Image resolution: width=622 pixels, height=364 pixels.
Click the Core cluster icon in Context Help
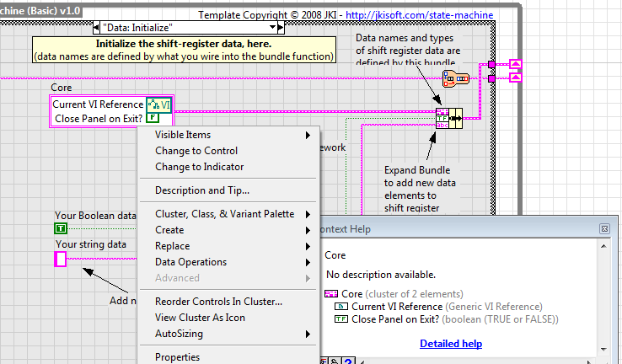331,294
